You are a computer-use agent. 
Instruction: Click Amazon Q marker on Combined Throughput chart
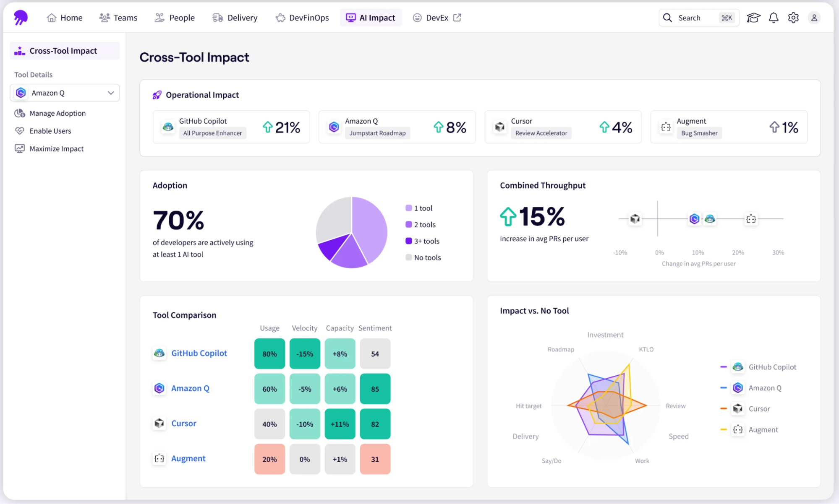(x=694, y=219)
